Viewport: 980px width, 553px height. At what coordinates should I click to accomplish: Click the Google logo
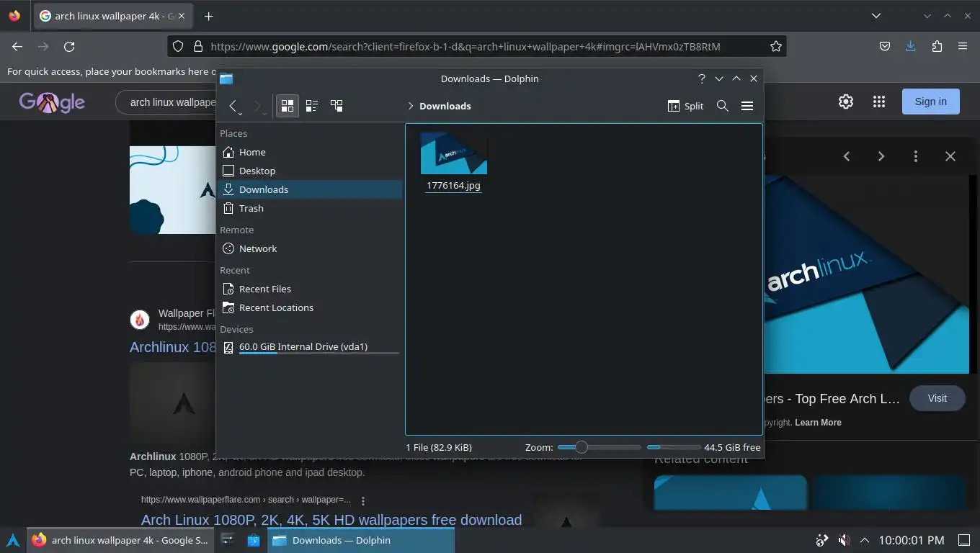pyautogui.click(x=52, y=102)
